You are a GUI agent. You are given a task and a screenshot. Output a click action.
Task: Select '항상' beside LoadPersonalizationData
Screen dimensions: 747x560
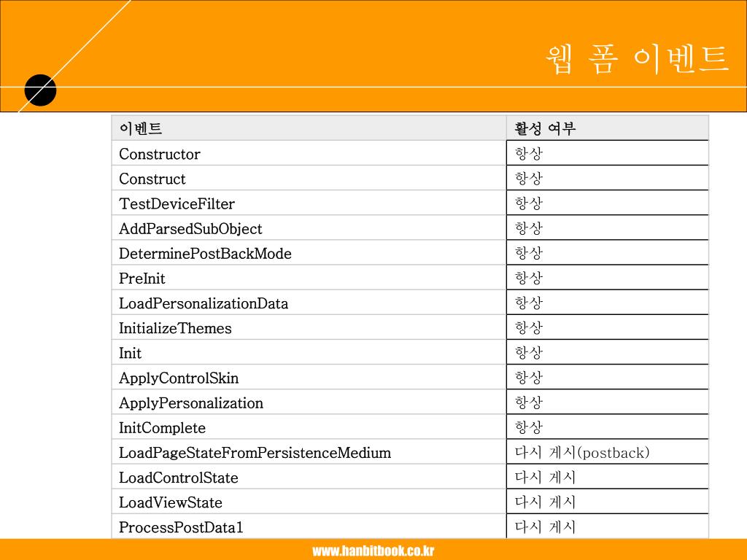pyautogui.click(x=529, y=303)
